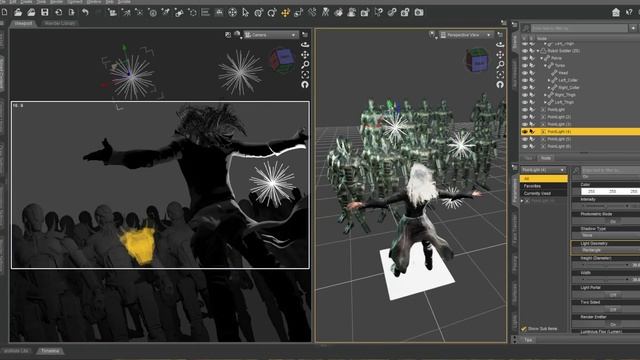Create a new scene via toolbar icon
Viewport: 640px width, 360px height.
[4, 12]
